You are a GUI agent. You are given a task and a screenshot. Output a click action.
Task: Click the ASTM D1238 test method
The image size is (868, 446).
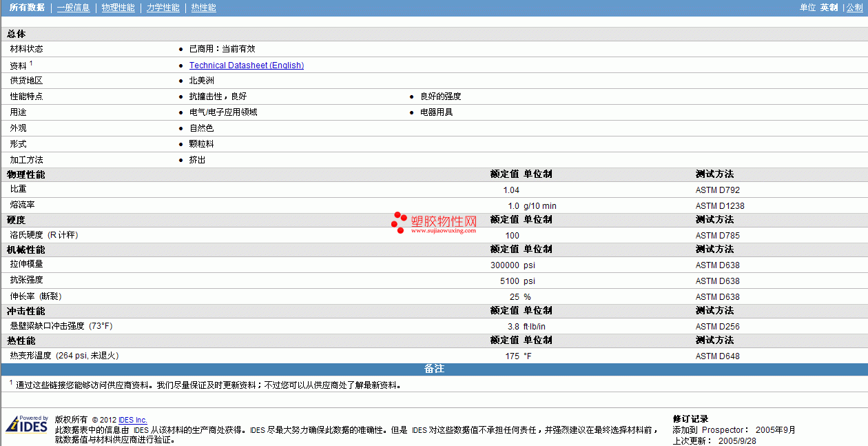click(x=720, y=206)
